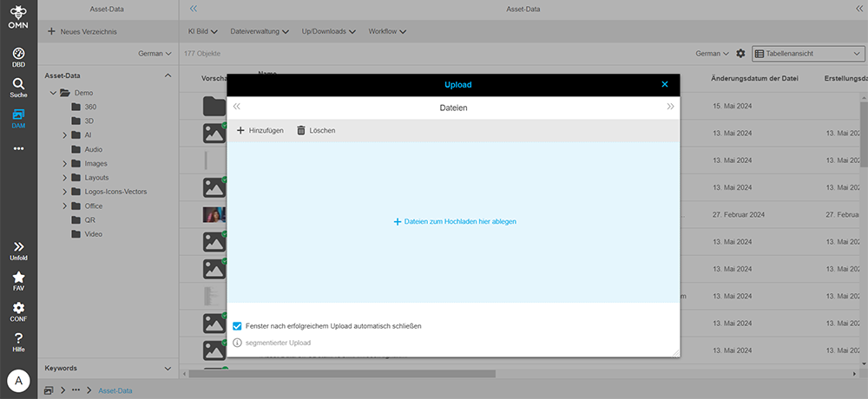Image resolution: width=868 pixels, height=399 pixels.
Task: Click the breadcrumb DAM icon at bottom
Action: (x=49, y=390)
